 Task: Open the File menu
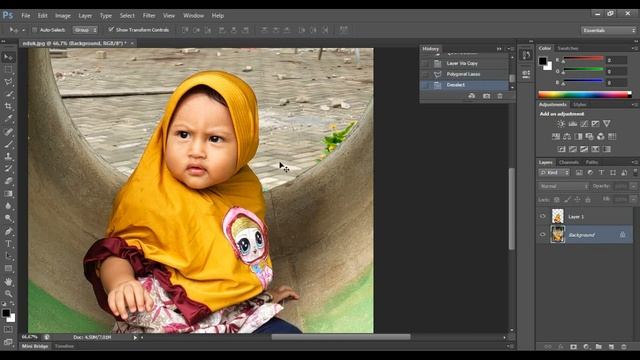coord(26,16)
